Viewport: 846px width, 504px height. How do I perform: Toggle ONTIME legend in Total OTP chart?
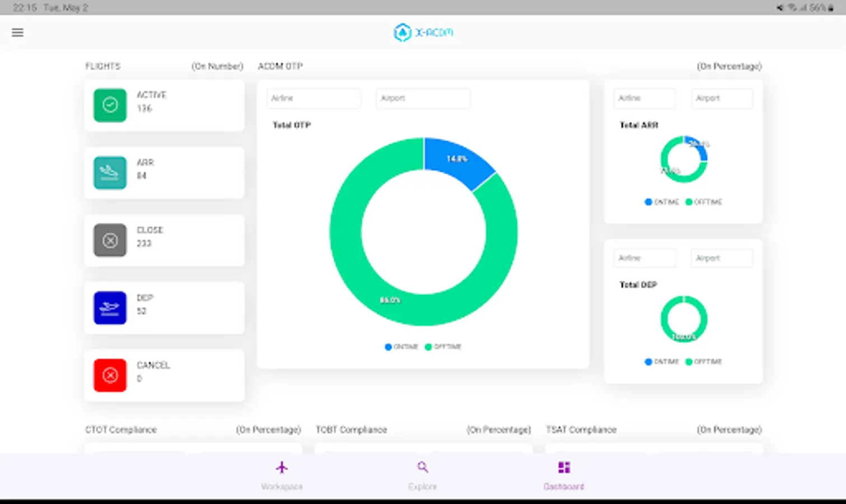click(x=401, y=347)
